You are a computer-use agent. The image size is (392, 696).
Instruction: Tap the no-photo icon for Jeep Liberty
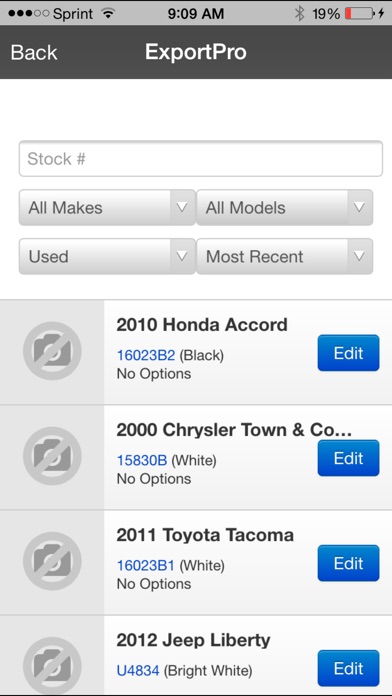tap(52, 666)
